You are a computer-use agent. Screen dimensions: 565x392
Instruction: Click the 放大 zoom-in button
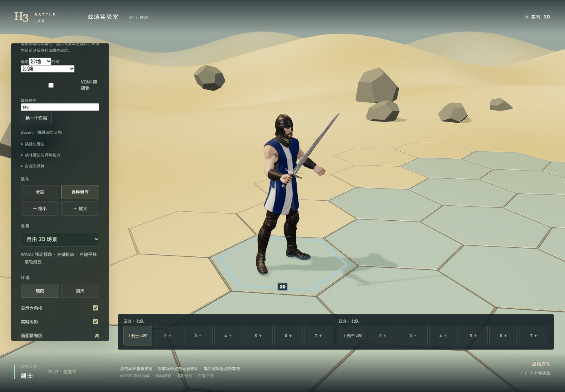click(x=80, y=209)
